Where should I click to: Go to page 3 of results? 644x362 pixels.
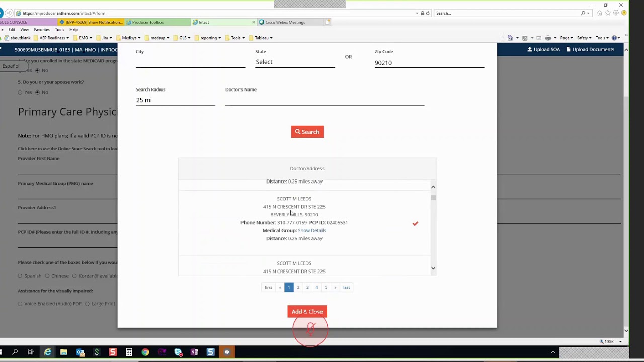tap(307, 287)
